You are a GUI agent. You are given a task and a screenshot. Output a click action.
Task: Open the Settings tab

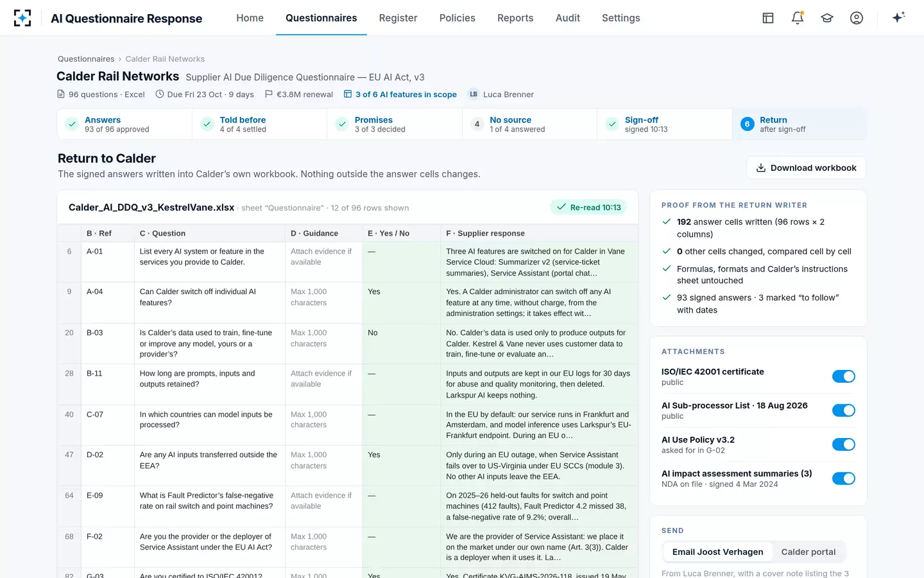(621, 18)
